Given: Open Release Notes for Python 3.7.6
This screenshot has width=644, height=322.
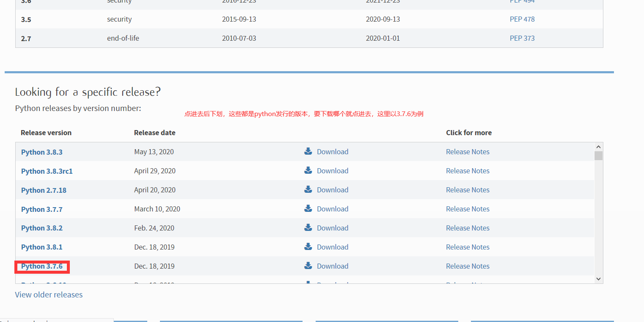Looking at the screenshot, I should click(x=468, y=266).
